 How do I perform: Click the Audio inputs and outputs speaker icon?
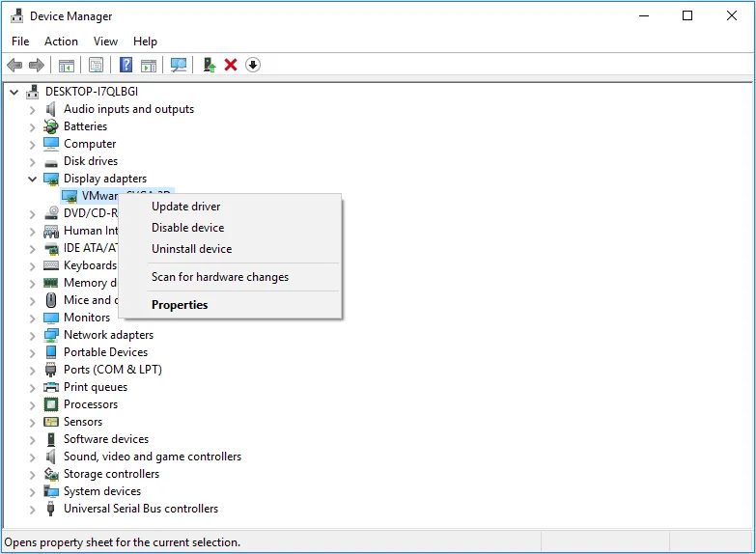tap(50, 109)
